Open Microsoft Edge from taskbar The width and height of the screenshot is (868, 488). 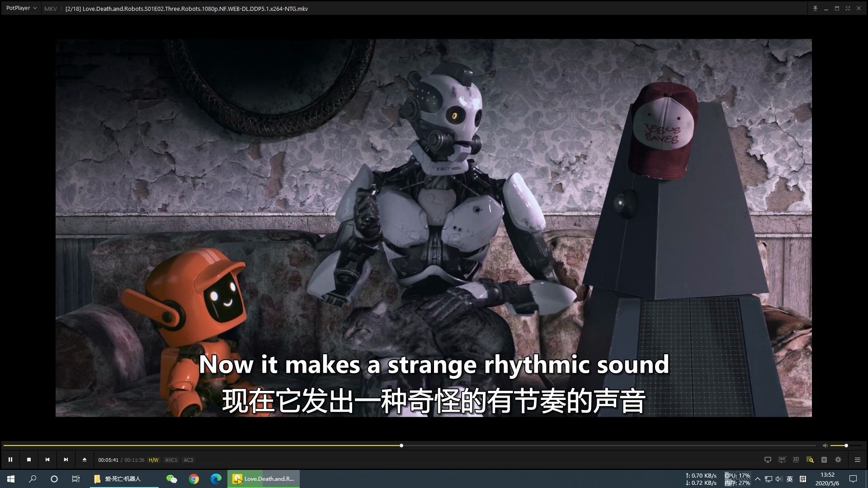(x=216, y=479)
